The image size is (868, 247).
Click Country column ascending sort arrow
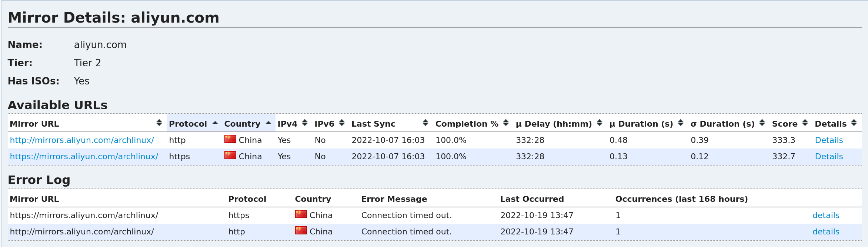point(269,123)
